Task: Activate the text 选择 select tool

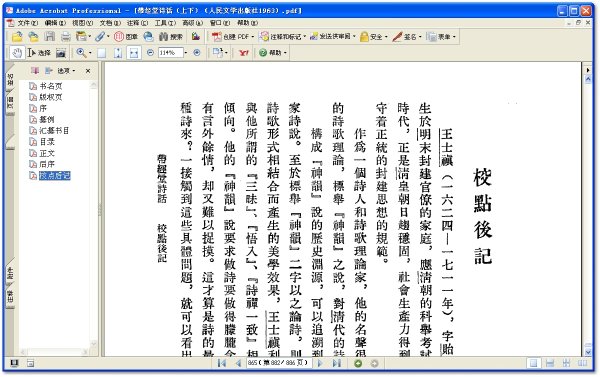Action: click(x=39, y=52)
